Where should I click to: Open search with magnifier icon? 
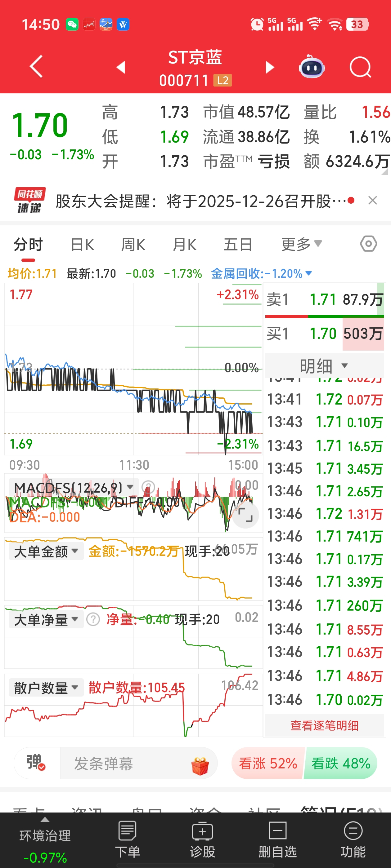point(360,67)
